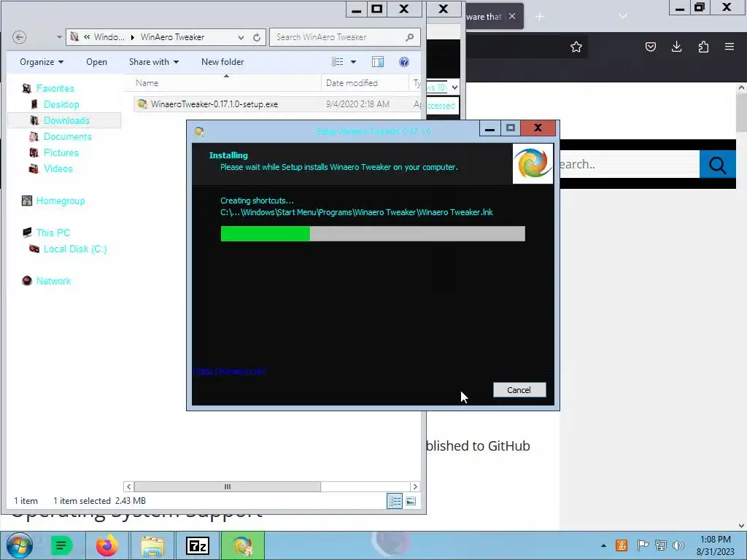This screenshot has width=747, height=560.
Task: Click the installation progress bar
Action: click(x=373, y=234)
